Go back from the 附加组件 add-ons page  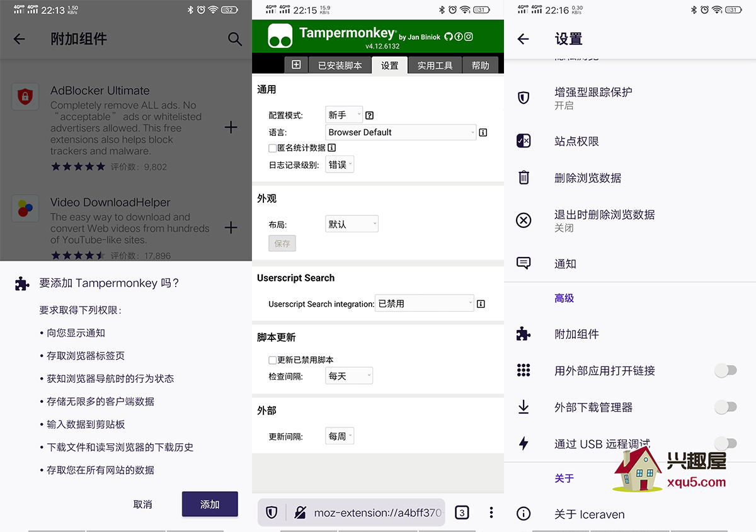[x=20, y=39]
